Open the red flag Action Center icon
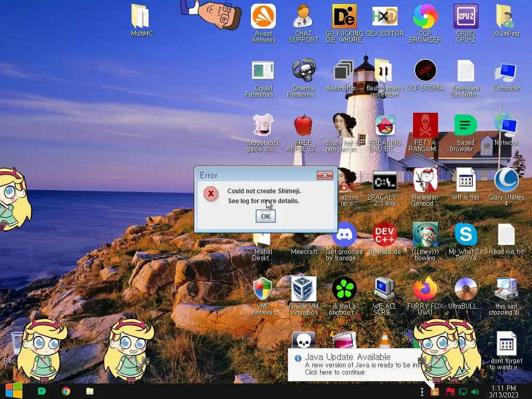 pyautogui.click(x=450, y=392)
